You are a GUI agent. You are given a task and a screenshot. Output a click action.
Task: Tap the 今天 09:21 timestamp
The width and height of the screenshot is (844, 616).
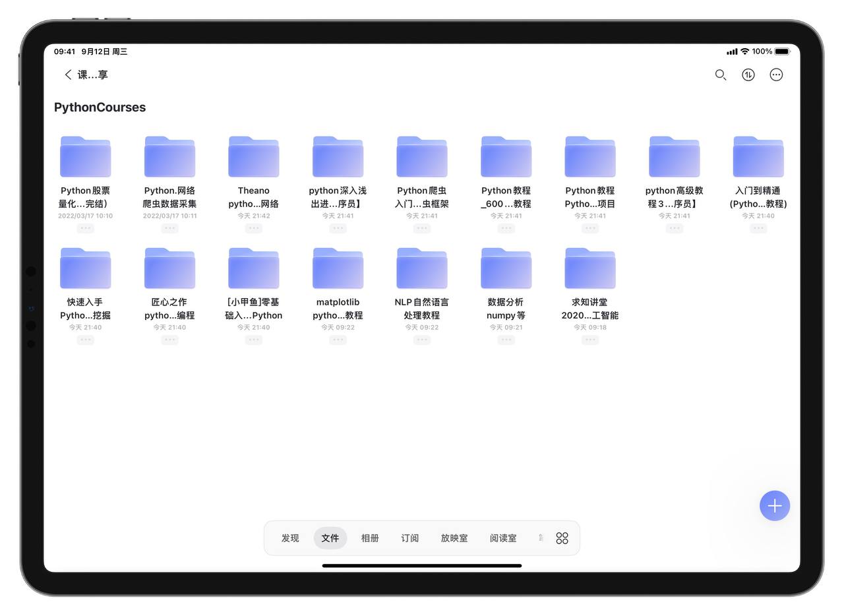(x=506, y=327)
